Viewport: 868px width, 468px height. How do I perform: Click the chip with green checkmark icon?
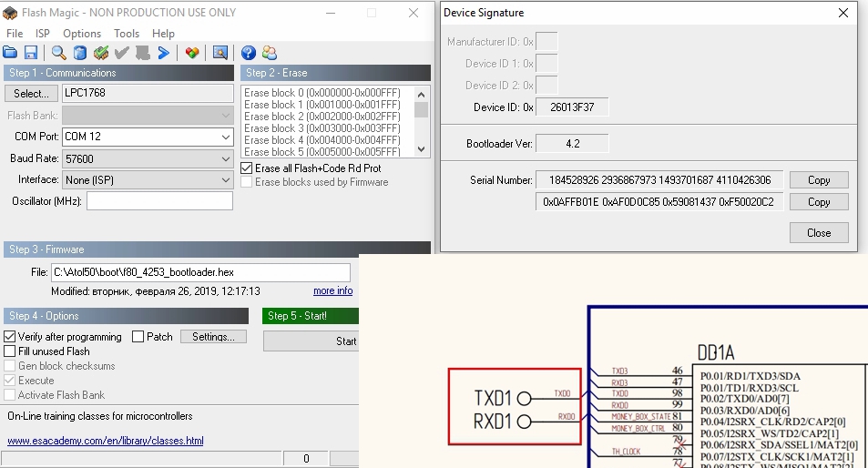click(101, 53)
